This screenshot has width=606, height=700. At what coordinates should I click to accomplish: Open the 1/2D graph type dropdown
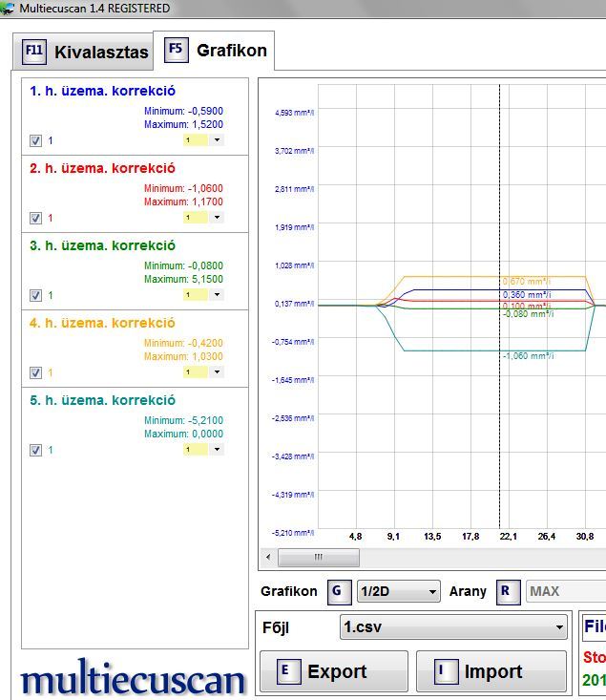point(399,591)
